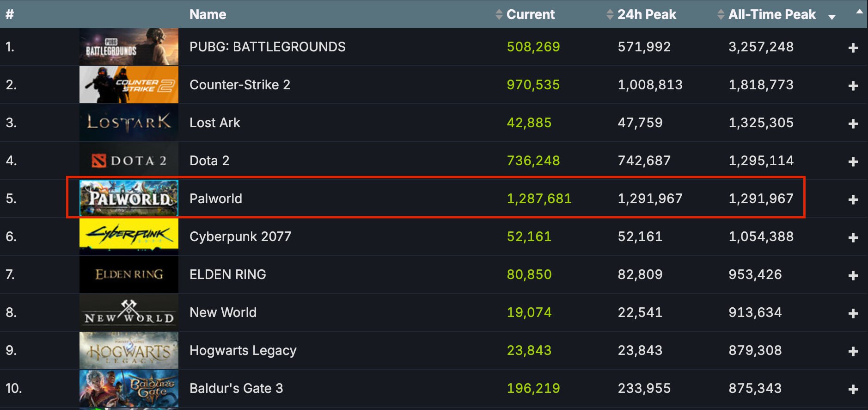
Task: Add Palworld using its plus icon
Action: pos(853,199)
